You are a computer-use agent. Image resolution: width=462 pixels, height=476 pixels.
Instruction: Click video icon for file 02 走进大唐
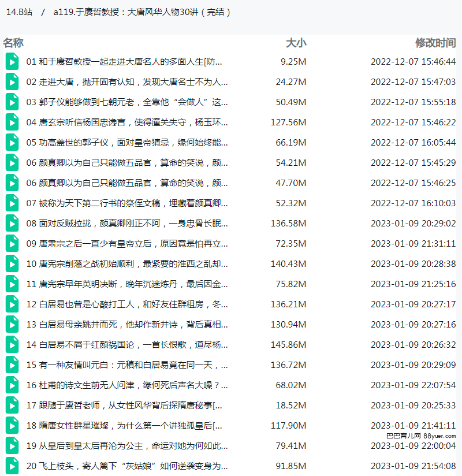(x=12, y=82)
